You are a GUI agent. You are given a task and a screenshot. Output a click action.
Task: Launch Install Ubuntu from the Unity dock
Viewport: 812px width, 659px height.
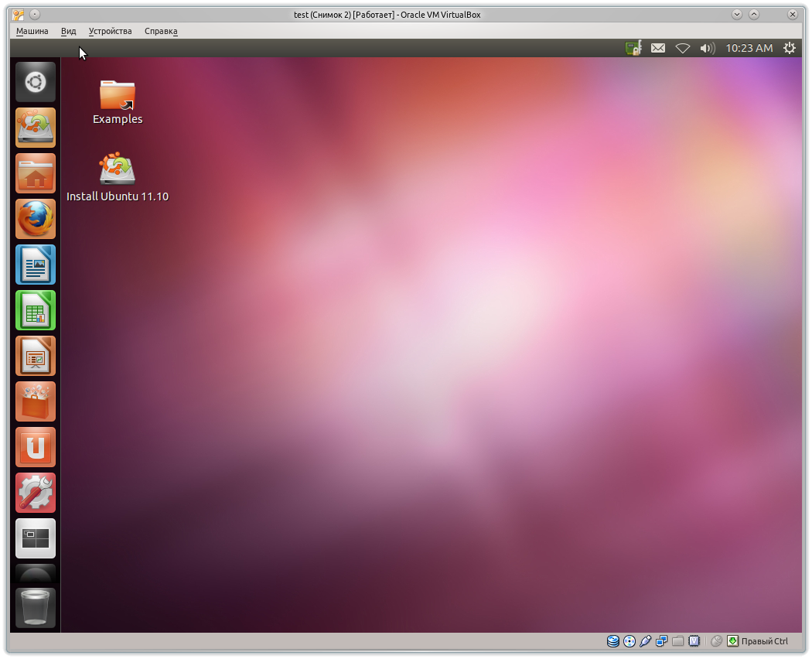(x=36, y=128)
